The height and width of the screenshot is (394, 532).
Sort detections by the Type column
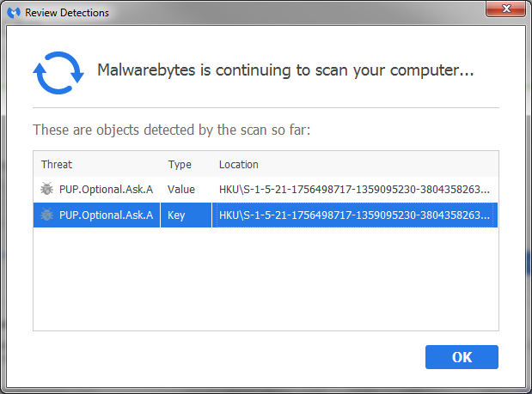180,164
